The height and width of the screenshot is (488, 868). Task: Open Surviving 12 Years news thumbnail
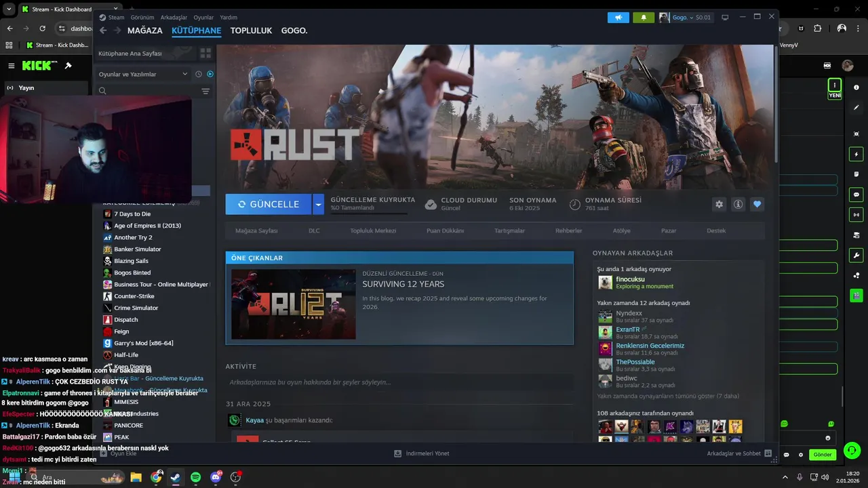tap(294, 304)
